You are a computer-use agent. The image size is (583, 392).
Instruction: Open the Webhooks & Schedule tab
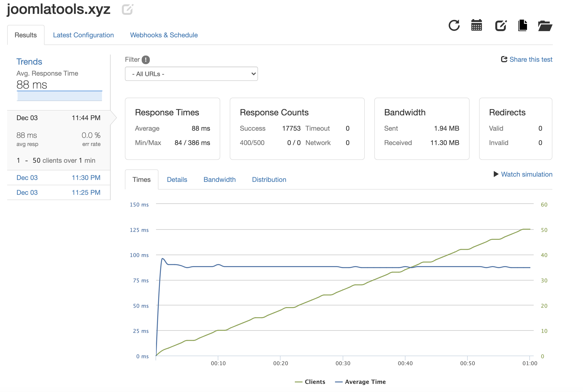(164, 35)
